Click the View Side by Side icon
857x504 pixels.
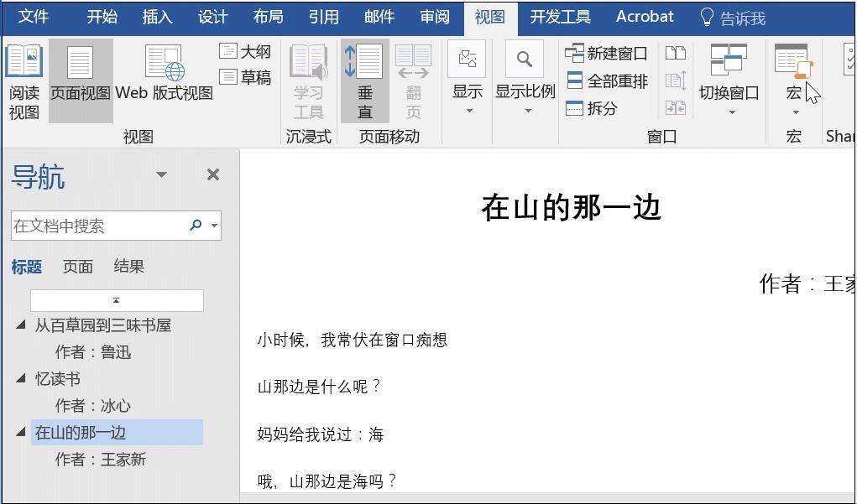(676, 53)
